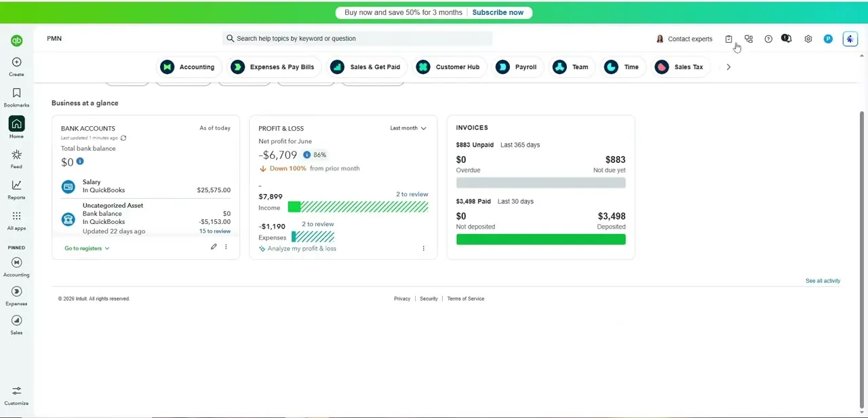Open All apps in the sidebar
The image size is (868, 418).
(16, 221)
